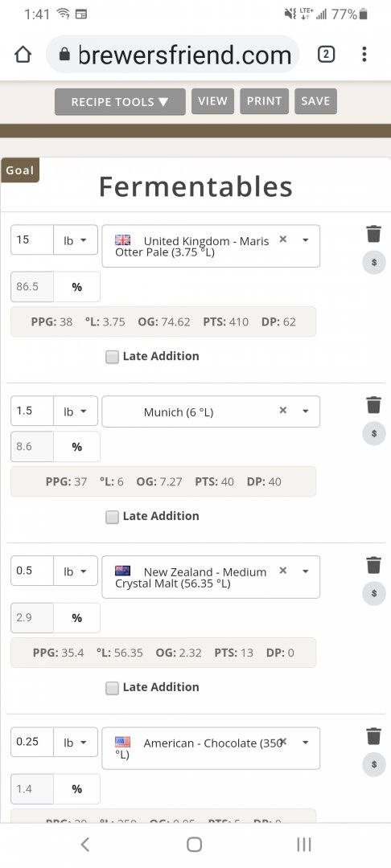Image resolution: width=391 pixels, height=868 pixels.
Task: Click the dollar cost icon for Munich
Action: [x=374, y=433]
